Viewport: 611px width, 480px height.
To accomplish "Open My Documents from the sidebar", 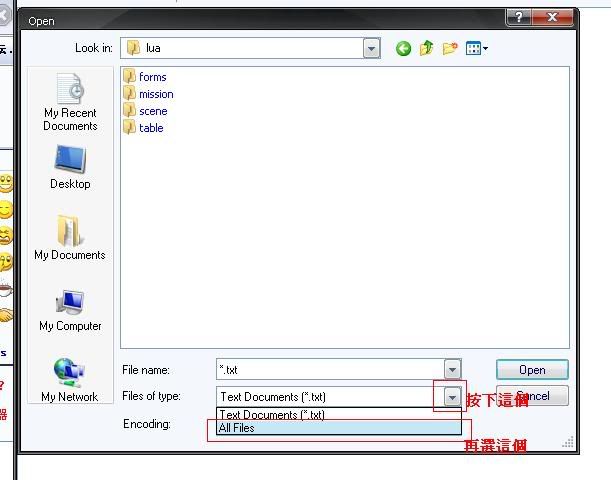I will pyautogui.click(x=70, y=237).
